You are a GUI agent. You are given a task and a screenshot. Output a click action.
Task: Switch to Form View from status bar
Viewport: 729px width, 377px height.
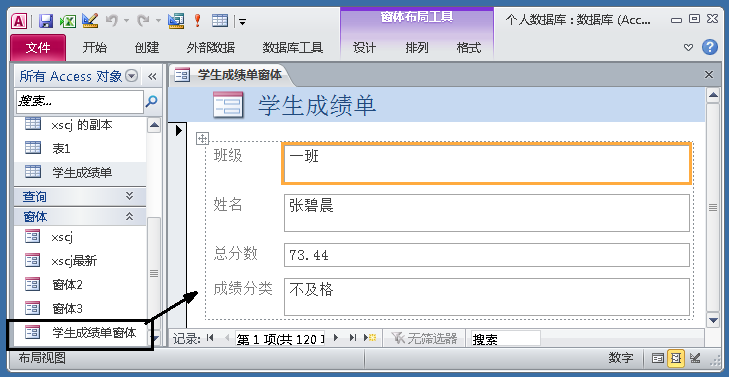(657, 358)
